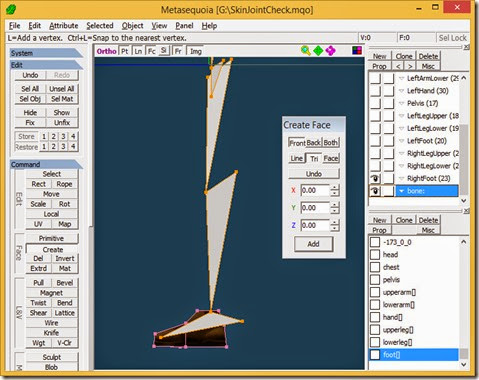The width and height of the screenshot is (479, 380).
Task: Move object up with the < button
Action: click(x=398, y=66)
